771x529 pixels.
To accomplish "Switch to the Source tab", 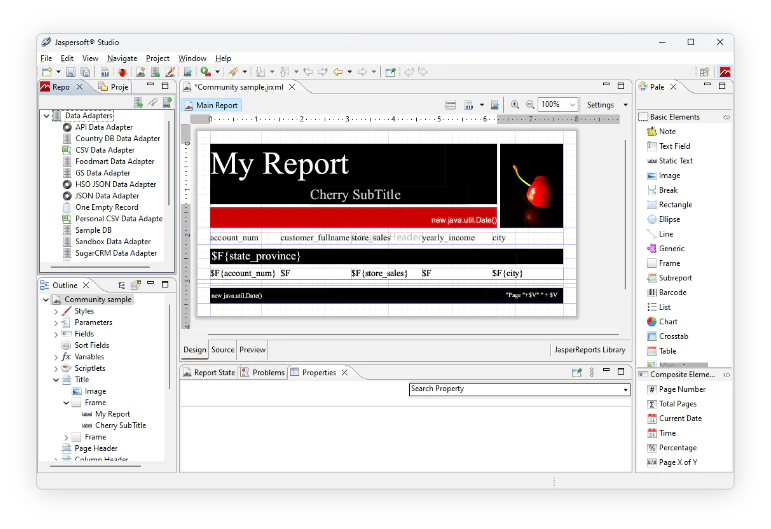I will tap(223, 350).
